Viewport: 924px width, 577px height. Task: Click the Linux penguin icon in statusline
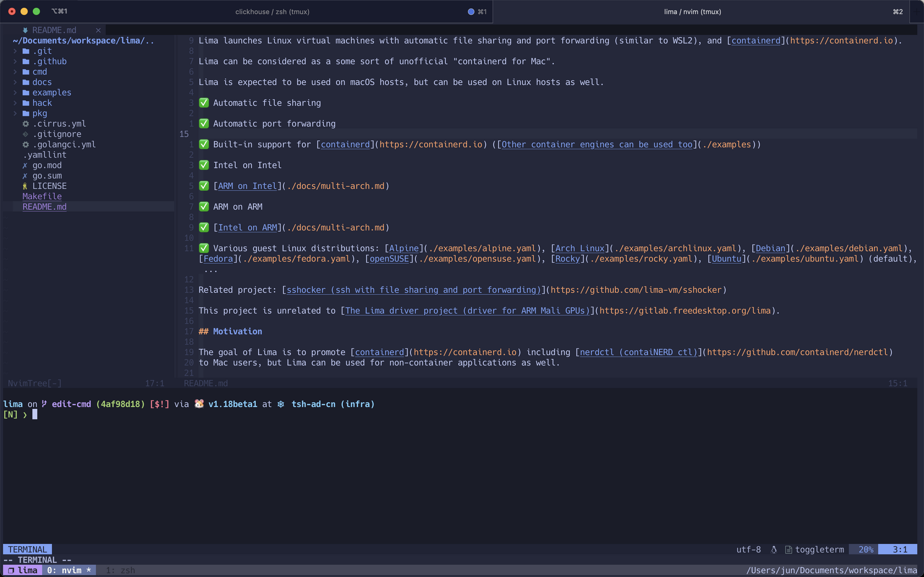coord(774,550)
